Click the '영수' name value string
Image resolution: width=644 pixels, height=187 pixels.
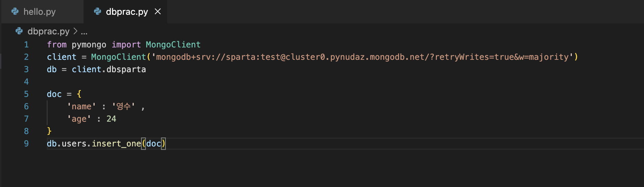pyautogui.click(x=124, y=107)
